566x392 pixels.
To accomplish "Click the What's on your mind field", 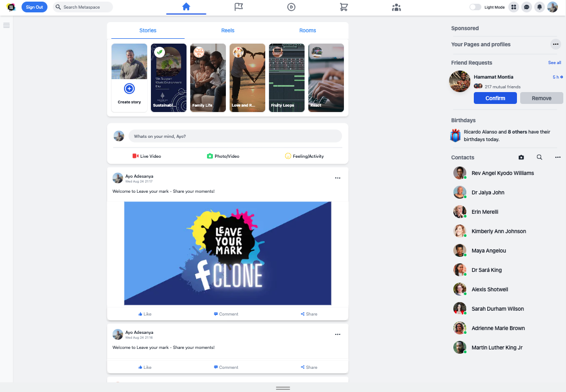I will 235,136.
